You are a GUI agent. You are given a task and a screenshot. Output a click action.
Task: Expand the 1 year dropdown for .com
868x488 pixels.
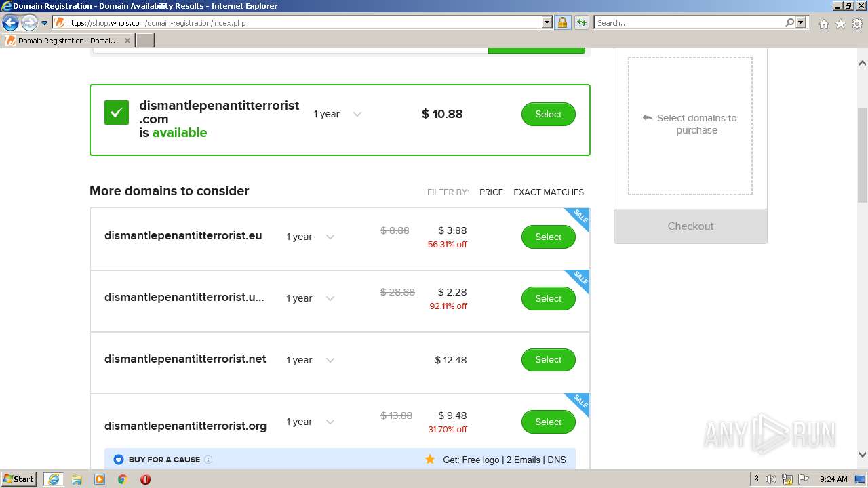coord(337,114)
